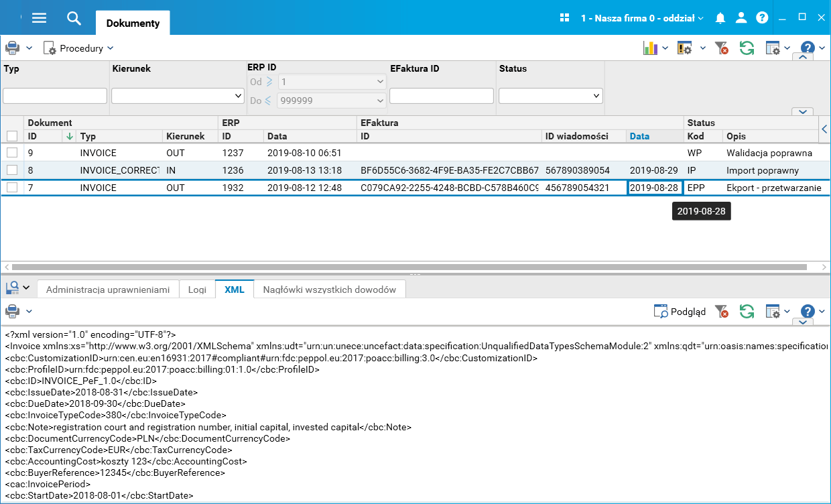
Task: Clear filters in the XML panel toolbar
Action: 722,312
